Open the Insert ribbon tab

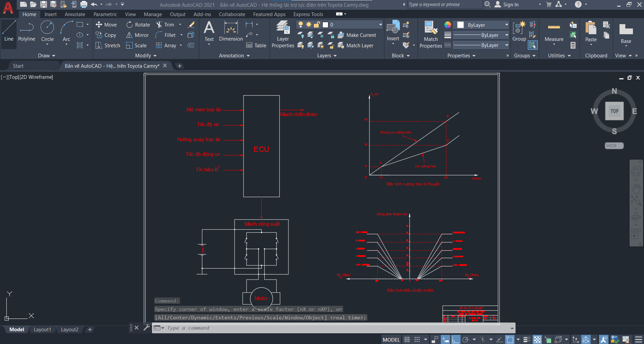click(51, 14)
